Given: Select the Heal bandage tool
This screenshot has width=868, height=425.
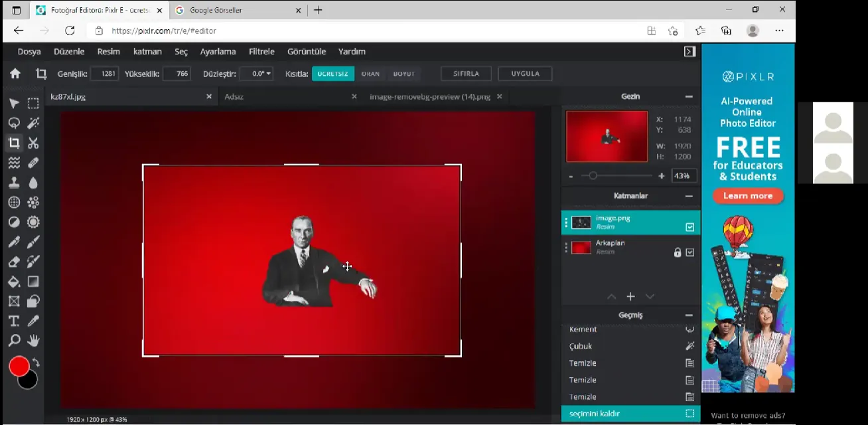Looking at the screenshot, I should pyautogui.click(x=33, y=163).
